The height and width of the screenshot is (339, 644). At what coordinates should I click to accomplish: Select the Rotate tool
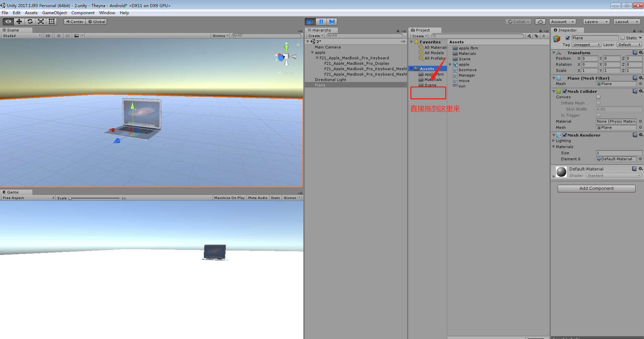[30, 21]
